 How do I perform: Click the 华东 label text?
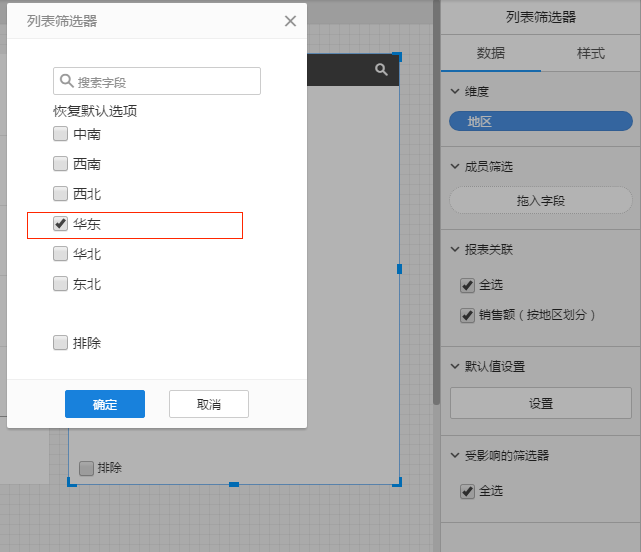tap(87, 224)
